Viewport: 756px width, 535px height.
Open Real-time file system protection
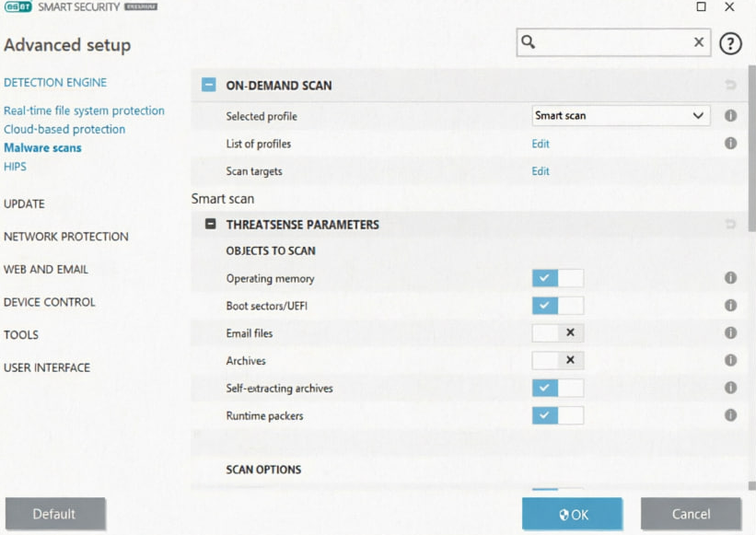coord(85,110)
